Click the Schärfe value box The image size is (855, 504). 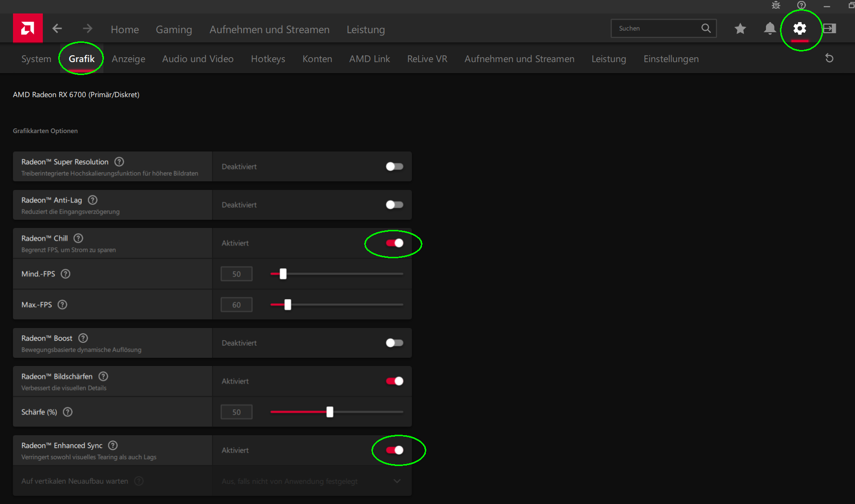click(236, 412)
